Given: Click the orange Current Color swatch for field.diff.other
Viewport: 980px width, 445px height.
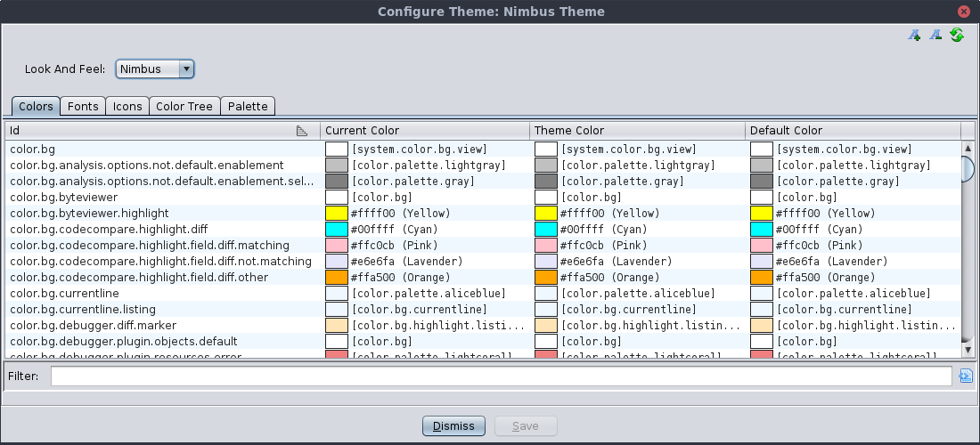Looking at the screenshot, I should 337,278.
